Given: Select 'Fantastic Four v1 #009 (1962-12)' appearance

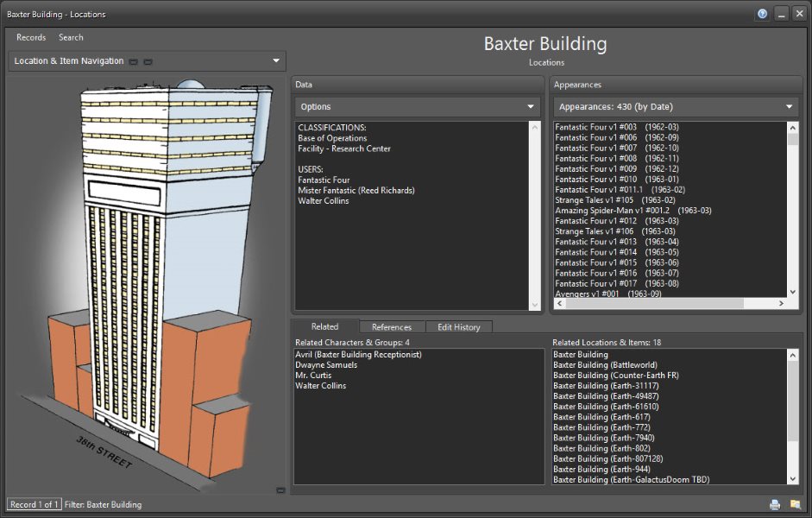Looking at the screenshot, I should 617,169.
